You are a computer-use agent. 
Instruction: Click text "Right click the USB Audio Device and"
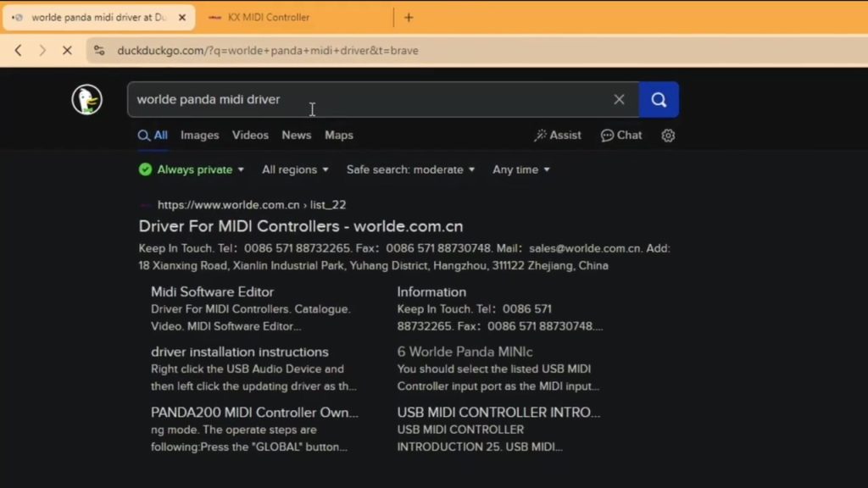click(248, 369)
